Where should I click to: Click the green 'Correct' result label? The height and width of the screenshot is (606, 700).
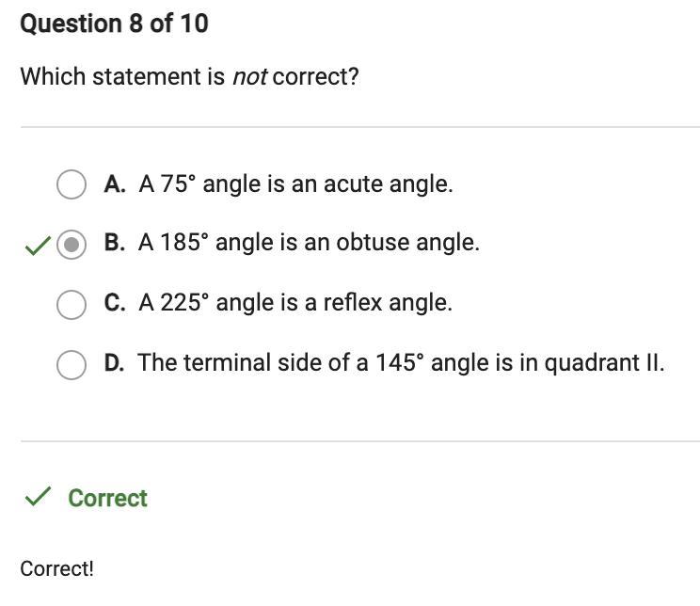pyautogui.click(x=107, y=498)
